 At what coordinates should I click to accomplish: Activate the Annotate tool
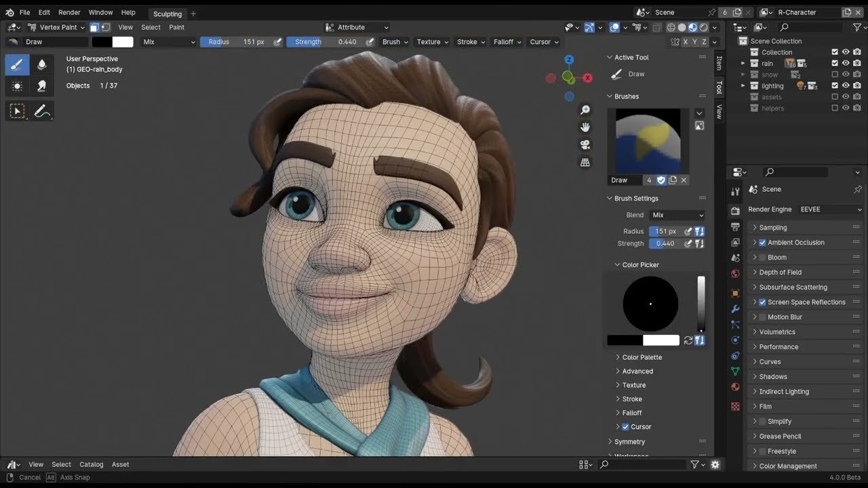42,110
